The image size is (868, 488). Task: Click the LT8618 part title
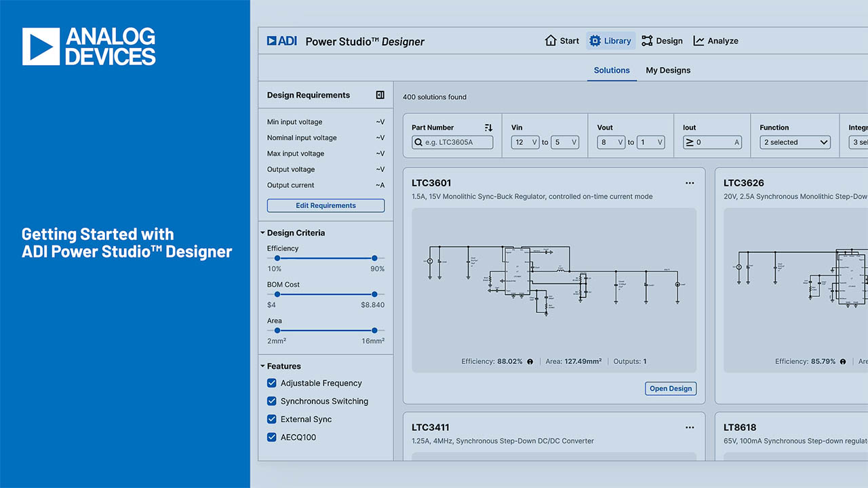coord(740,428)
